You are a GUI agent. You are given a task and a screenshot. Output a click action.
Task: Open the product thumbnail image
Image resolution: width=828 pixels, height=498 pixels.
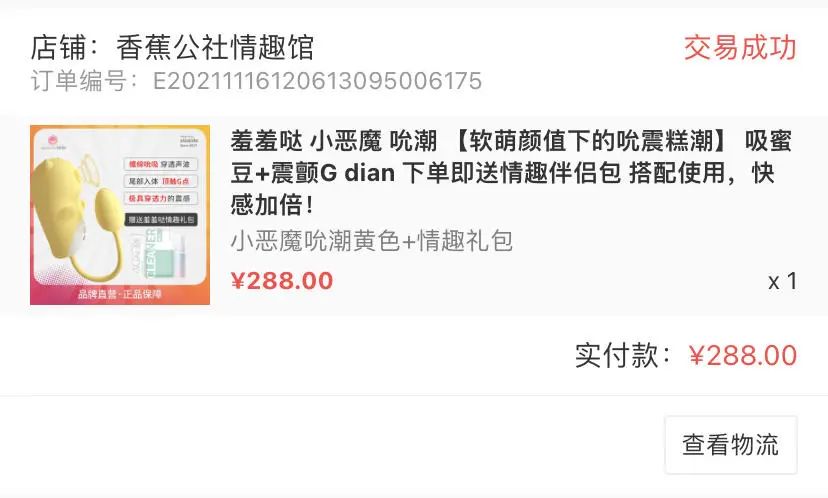pos(120,215)
